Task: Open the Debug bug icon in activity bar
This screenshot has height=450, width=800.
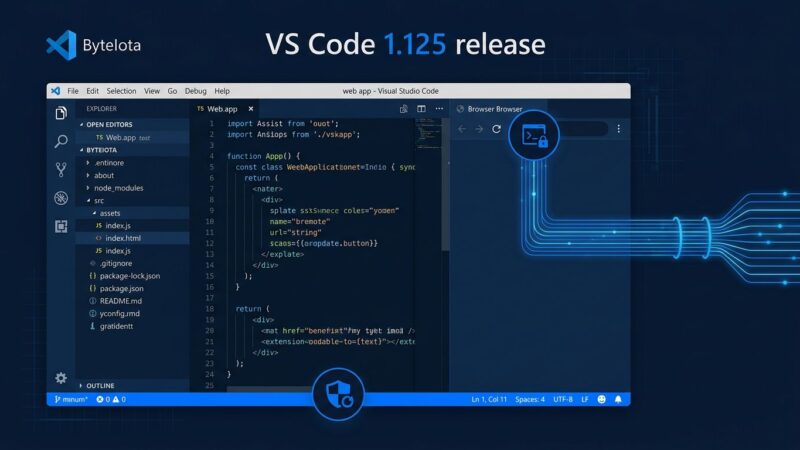Action: point(61,198)
